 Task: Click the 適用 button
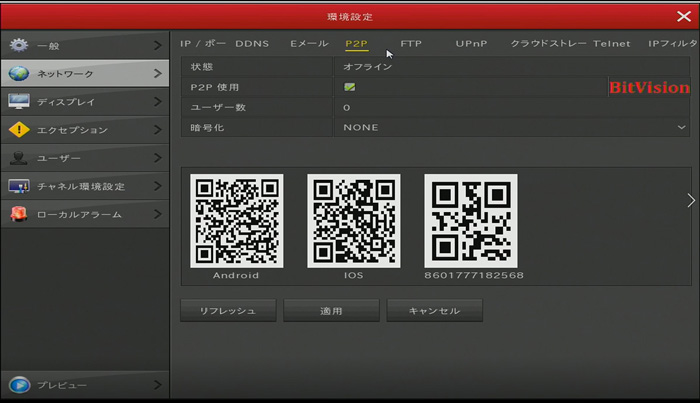(331, 311)
